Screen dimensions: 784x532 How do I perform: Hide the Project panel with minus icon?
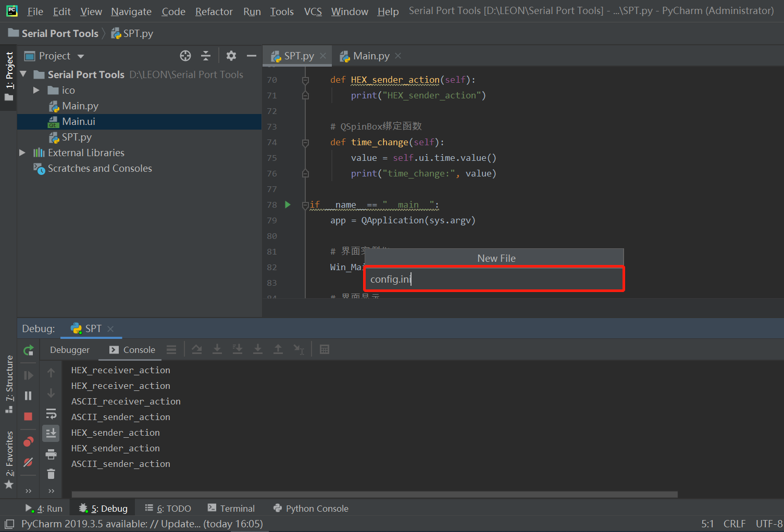tap(252, 56)
